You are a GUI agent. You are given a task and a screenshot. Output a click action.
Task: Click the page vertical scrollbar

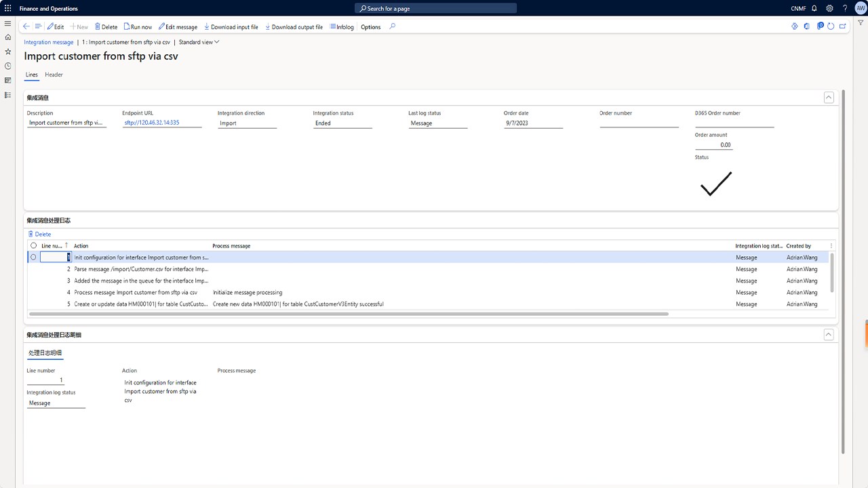point(844,271)
